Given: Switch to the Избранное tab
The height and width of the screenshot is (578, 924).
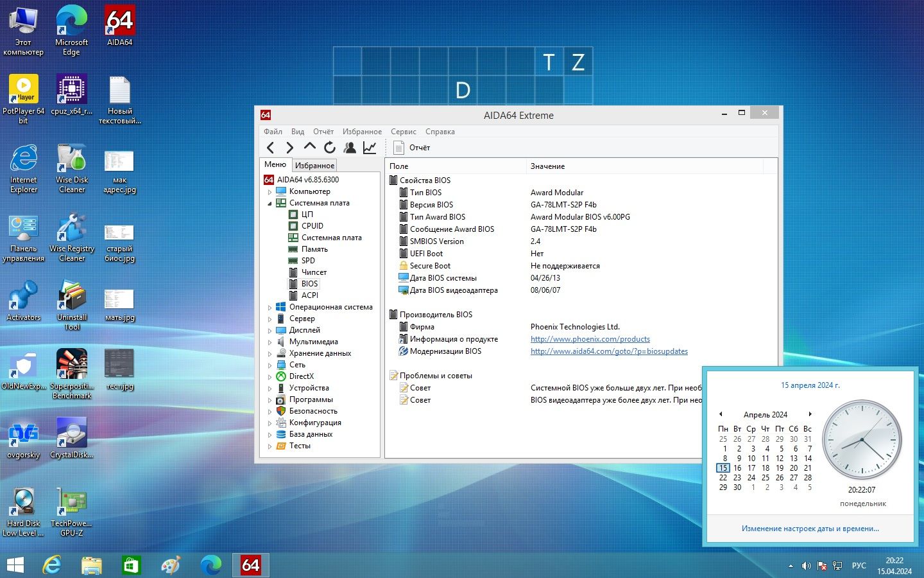Looking at the screenshot, I should pos(314,166).
